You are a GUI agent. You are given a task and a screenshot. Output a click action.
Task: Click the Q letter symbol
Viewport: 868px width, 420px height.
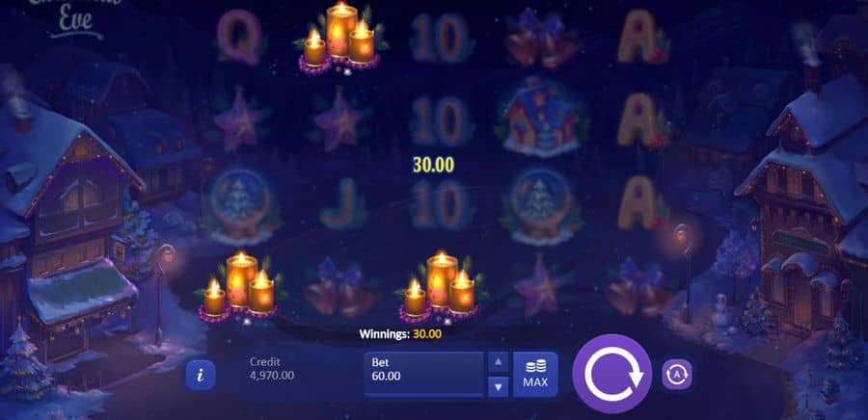click(240, 37)
